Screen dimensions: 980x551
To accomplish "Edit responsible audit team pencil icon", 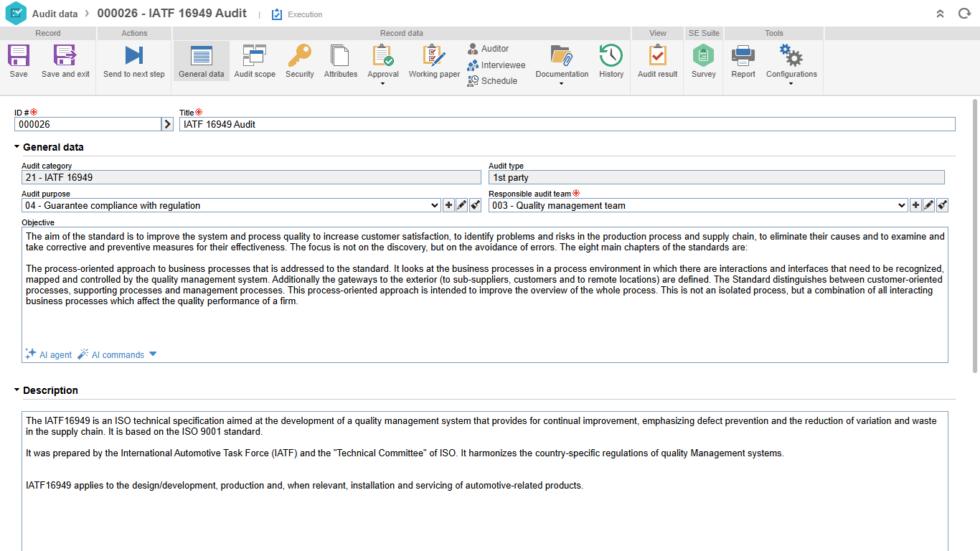I will (929, 205).
